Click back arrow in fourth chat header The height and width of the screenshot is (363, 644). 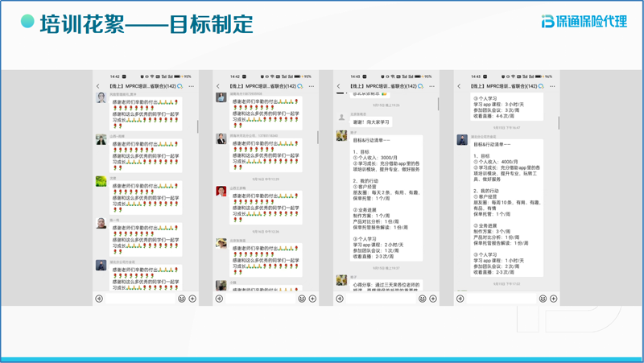(460, 86)
